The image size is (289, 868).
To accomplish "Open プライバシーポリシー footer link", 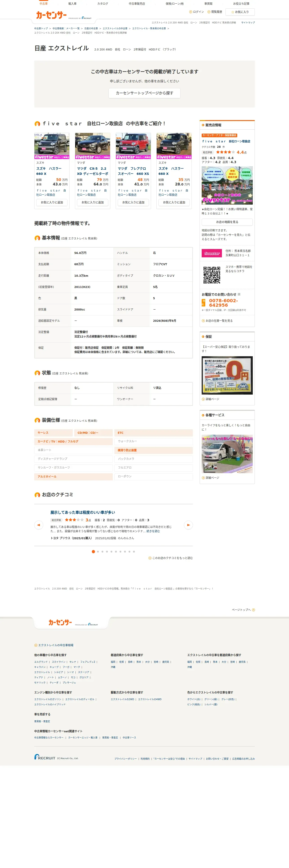I will click(126, 759).
